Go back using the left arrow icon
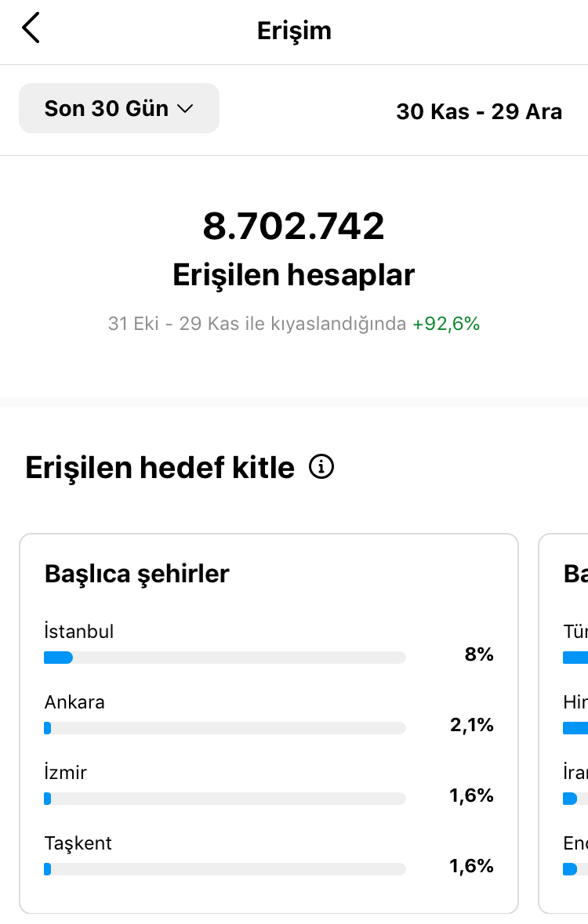 (31, 27)
